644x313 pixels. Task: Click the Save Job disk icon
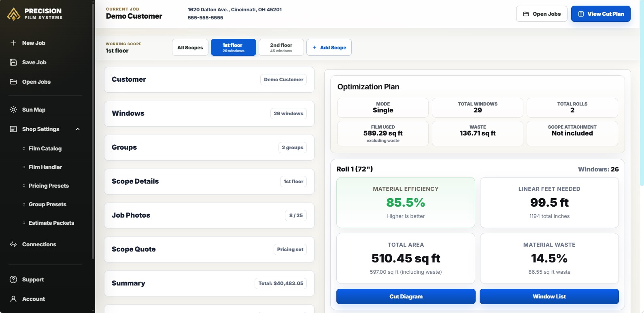[13, 62]
